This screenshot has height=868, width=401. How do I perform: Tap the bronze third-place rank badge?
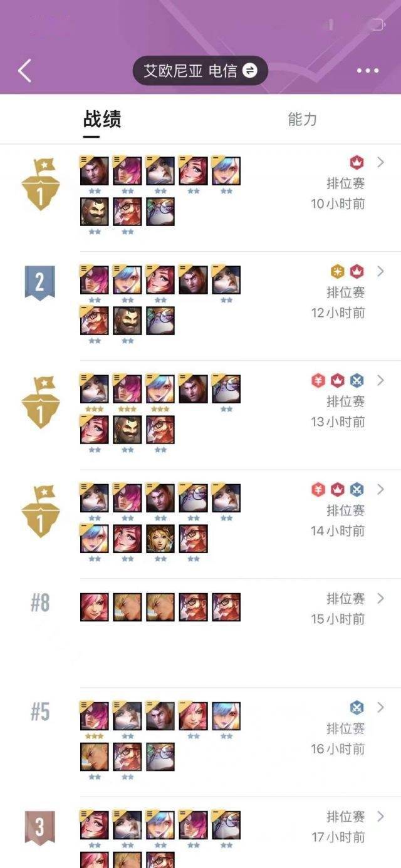(39, 828)
